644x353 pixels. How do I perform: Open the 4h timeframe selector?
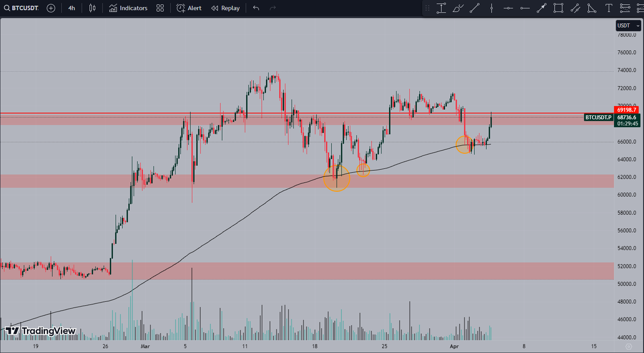(71, 8)
